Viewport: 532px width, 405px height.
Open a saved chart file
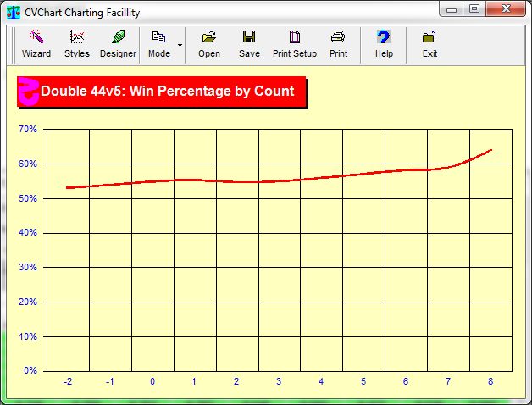[x=208, y=44]
